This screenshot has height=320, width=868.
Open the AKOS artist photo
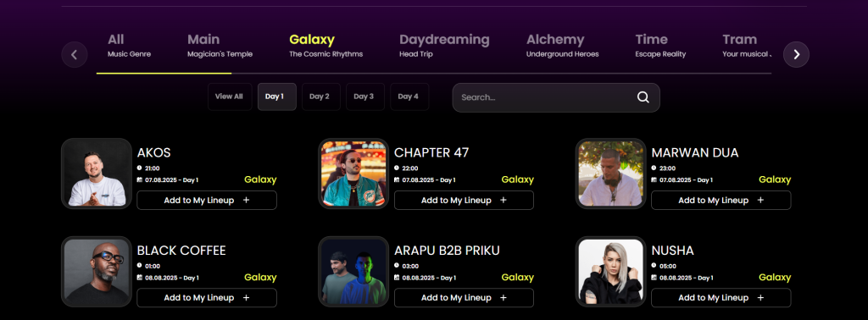click(97, 174)
